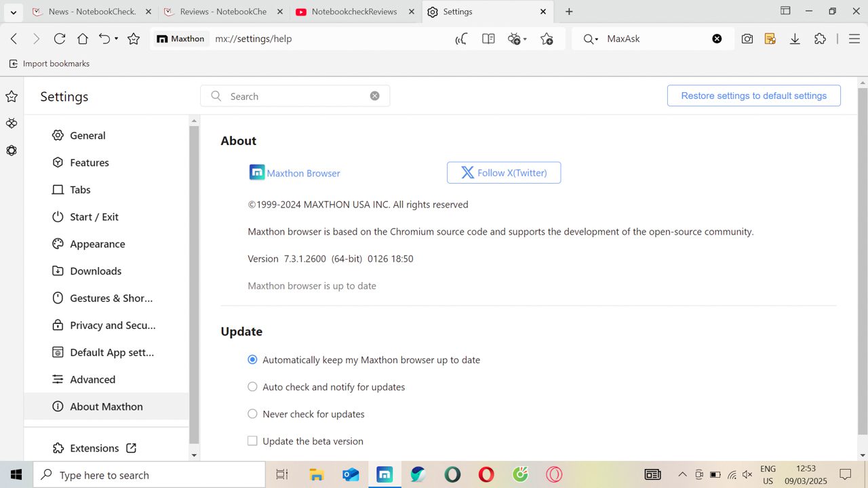868x488 pixels.
Task: Click the Maxnote icon in toolbar
Action: click(770, 39)
